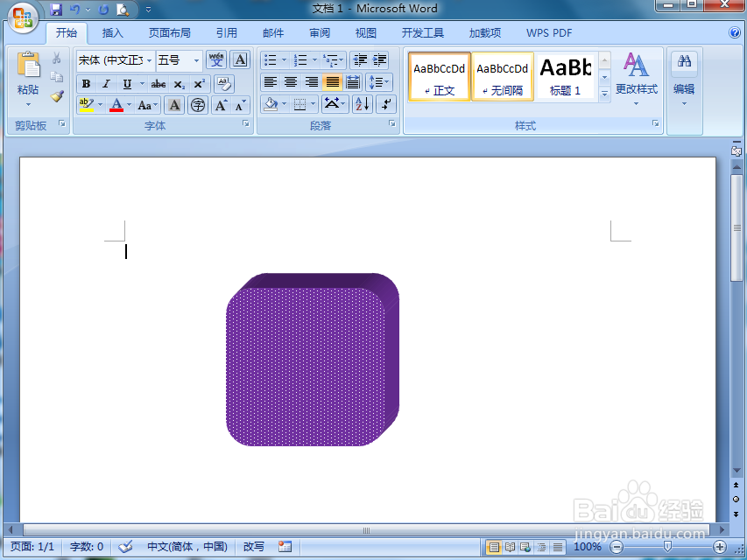This screenshot has height=560, width=747.
Task: Insert an enclosed character
Action: [x=198, y=105]
